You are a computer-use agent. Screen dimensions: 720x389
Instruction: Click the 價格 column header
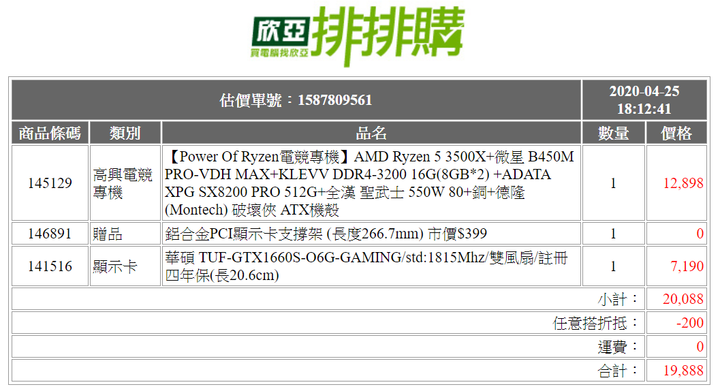pos(676,133)
